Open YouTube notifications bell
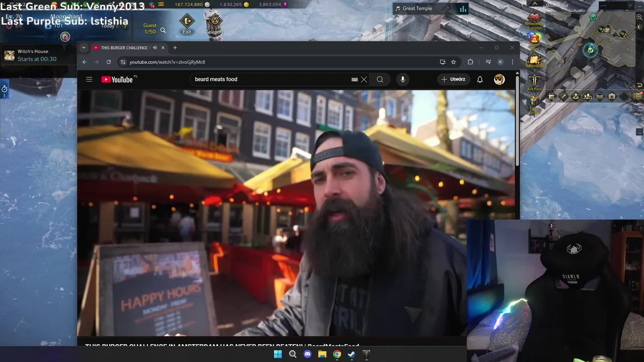This screenshot has height=362, width=644. click(x=480, y=79)
